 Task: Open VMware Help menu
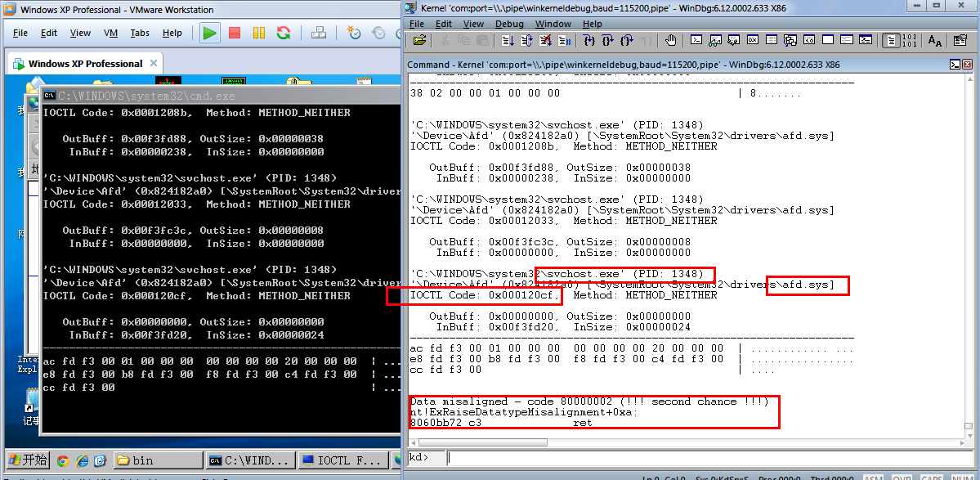pos(172,34)
